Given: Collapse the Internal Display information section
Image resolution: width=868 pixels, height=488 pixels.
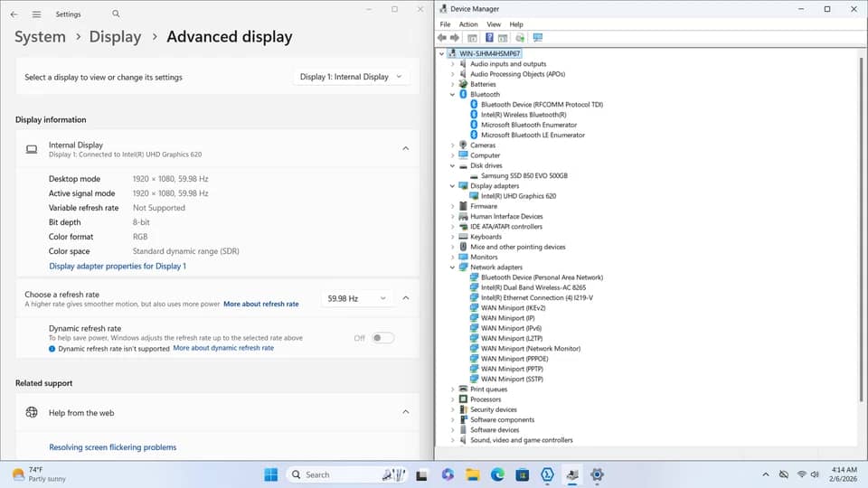Looking at the screenshot, I should point(406,148).
